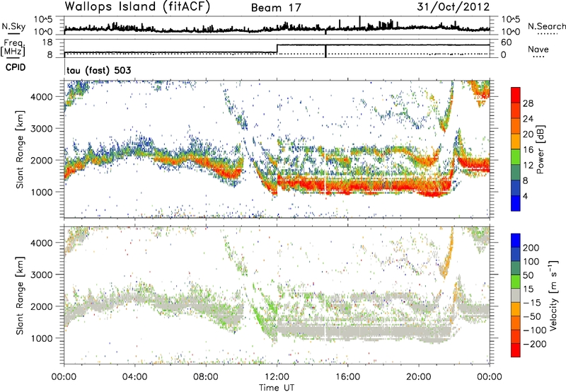
Task: Select 'Slant Range [km]' label of the velocity panel
Action: [20, 296]
